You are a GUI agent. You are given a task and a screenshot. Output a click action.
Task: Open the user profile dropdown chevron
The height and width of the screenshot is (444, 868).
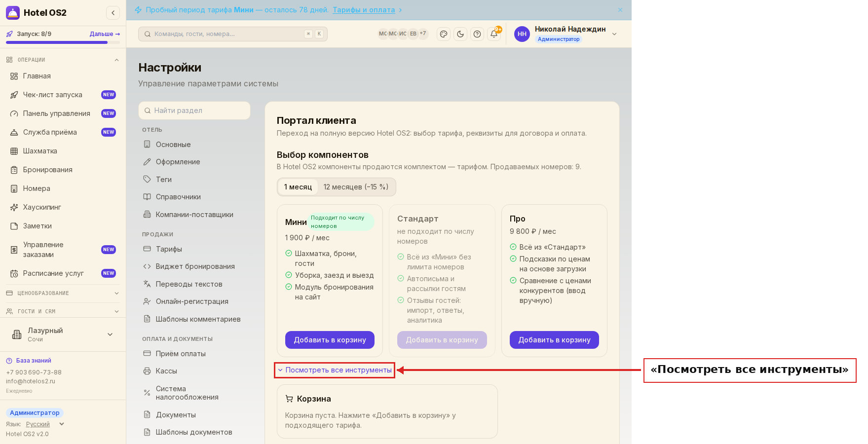tap(614, 34)
